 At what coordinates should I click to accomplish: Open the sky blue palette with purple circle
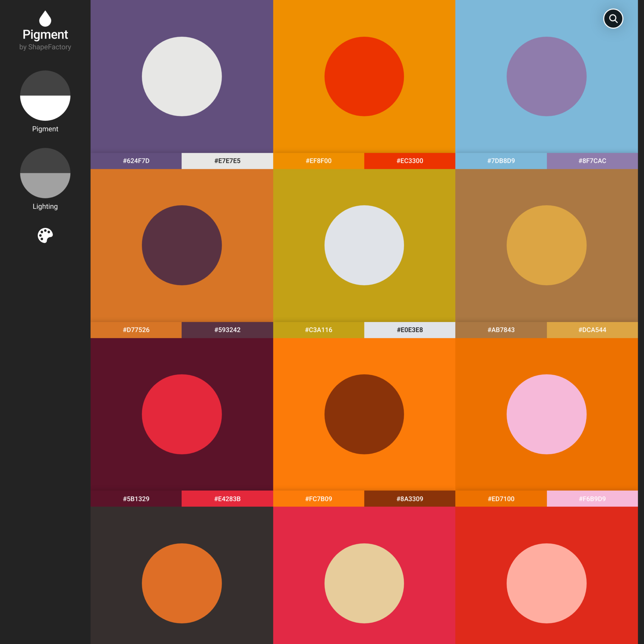point(546,76)
